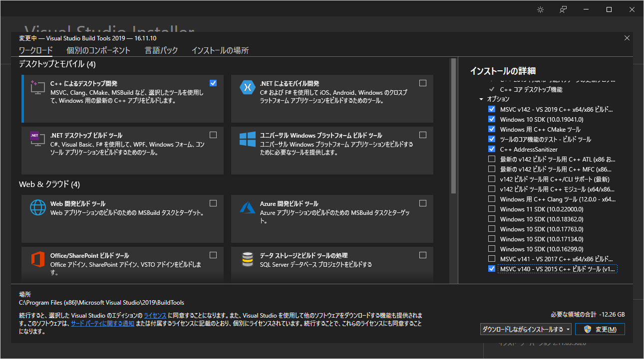Collapse the オプション section
The image size is (644, 359).
click(x=481, y=99)
